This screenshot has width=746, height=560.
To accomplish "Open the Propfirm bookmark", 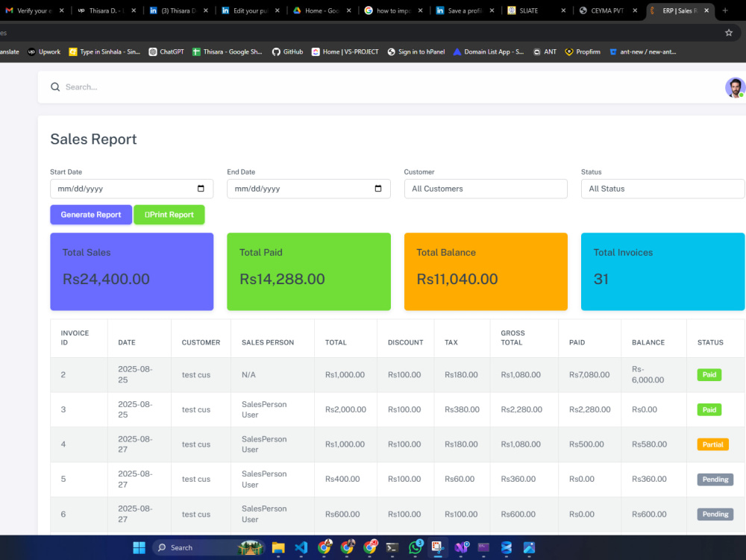I will 583,51.
